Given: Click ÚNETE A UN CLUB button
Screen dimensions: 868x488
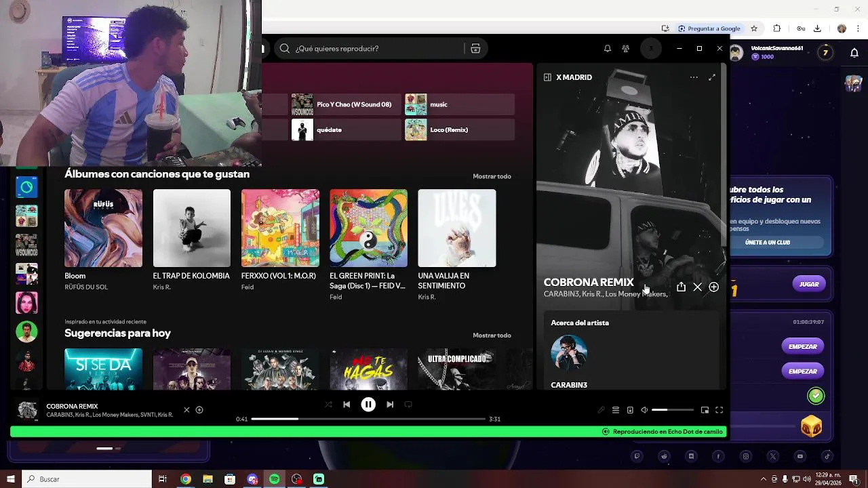Looking at the screenshot, I should pyautogui.click(x=768, y=242).
